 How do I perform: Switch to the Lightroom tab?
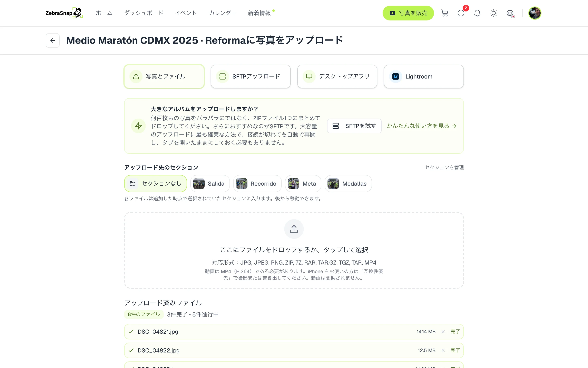coord(423,76)
